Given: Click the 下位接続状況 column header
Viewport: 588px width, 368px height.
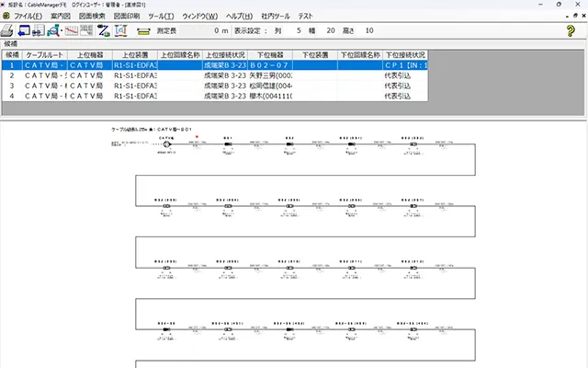Looking at the screenshot, I should click(405, 55).
